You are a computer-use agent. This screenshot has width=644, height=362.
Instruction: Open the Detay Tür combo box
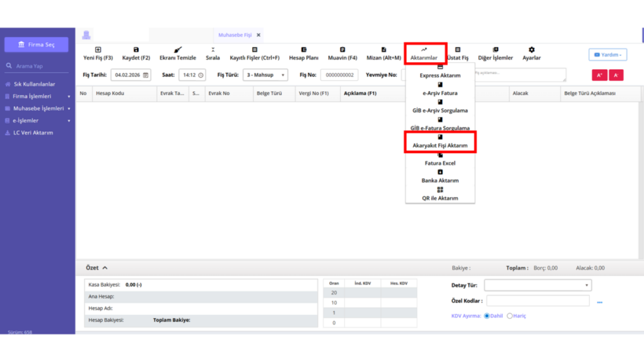click(x=538, y=285)
